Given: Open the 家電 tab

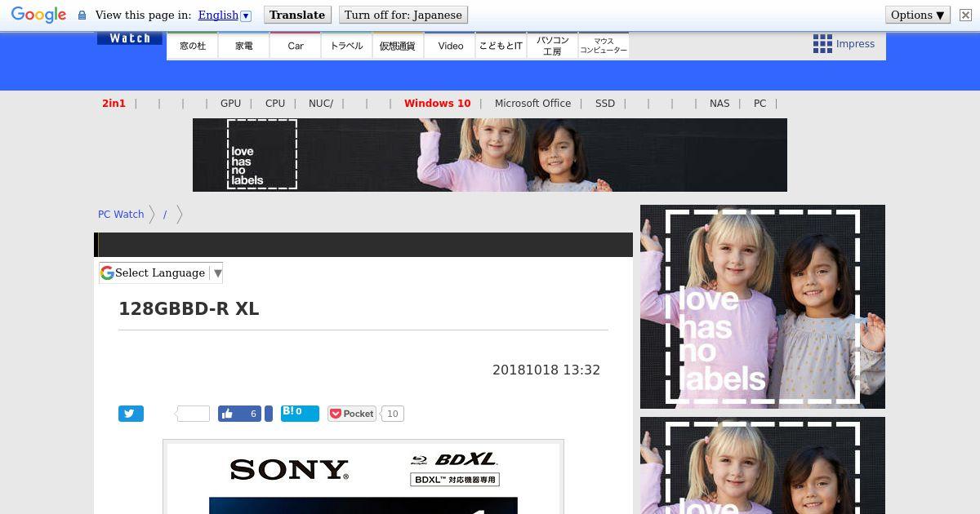Looking at the screenshot, I should (244, 46).
